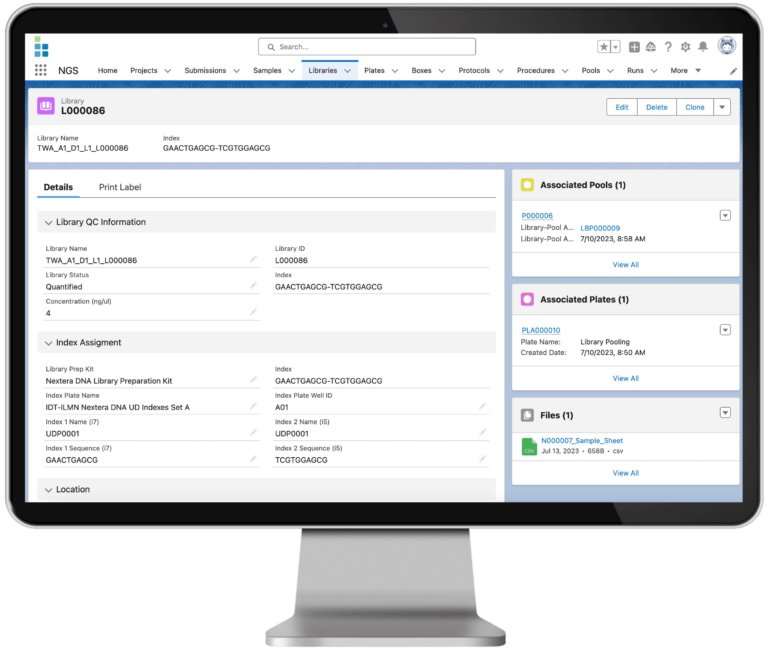Click the Files section icon
The width and height of the screenshot is (768, 672).
click(x=527, y=415)
